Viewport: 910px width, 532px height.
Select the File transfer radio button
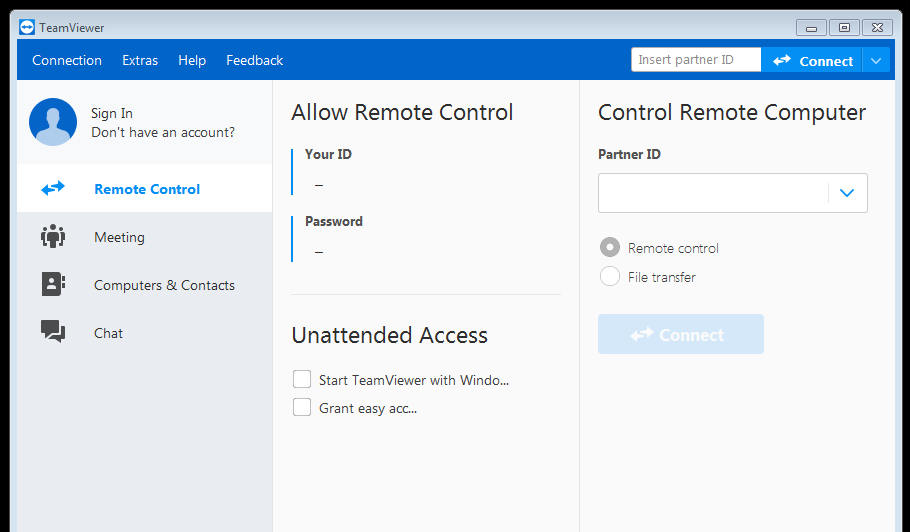609,276
